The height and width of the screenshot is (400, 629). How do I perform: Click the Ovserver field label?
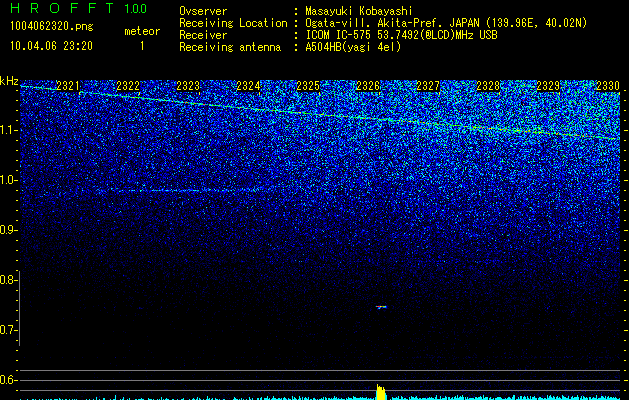tap(203, 11)
